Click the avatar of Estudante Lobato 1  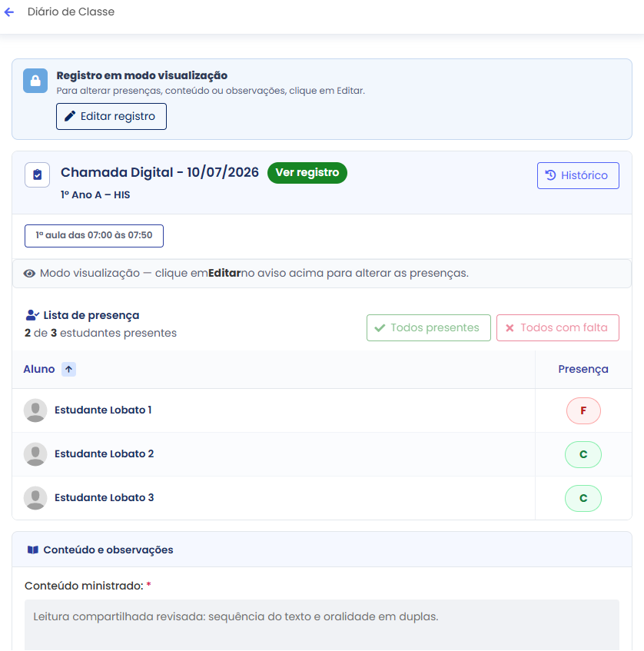coord(35,410)
